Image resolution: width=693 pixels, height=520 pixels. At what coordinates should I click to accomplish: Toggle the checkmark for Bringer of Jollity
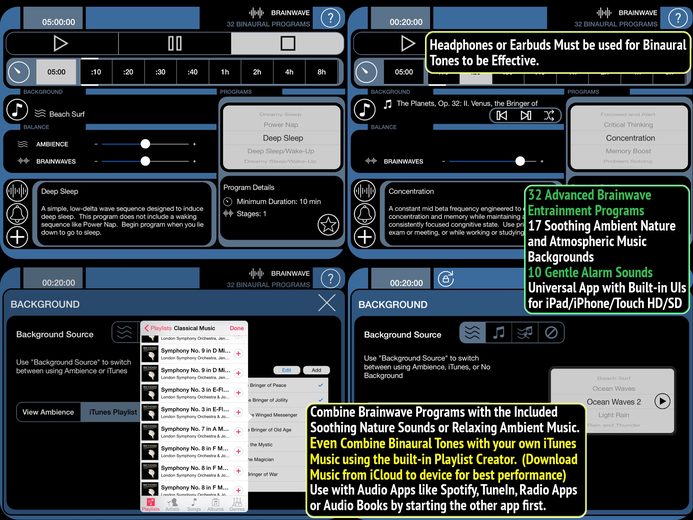pos(320,400)
